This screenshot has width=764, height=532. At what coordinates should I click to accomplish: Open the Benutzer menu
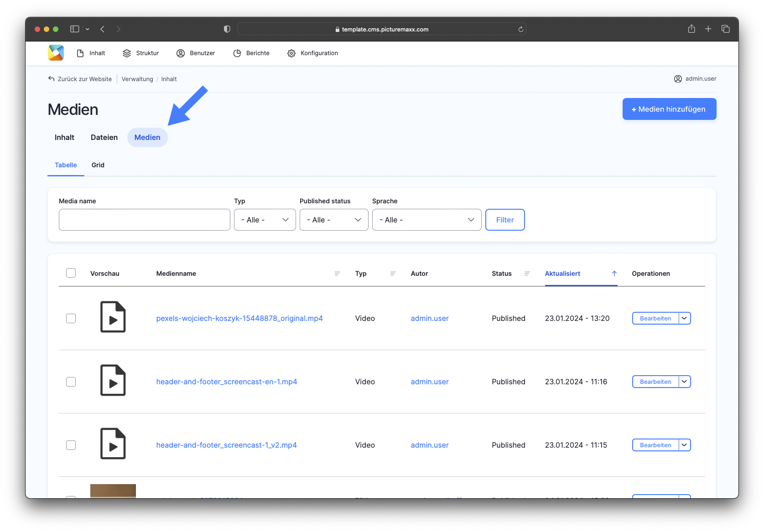point(196,53)
